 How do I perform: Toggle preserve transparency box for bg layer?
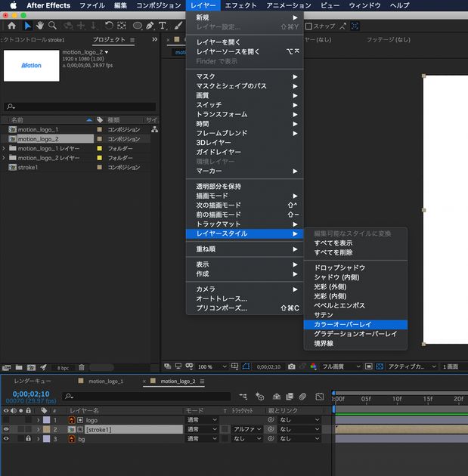coord(225,439)
